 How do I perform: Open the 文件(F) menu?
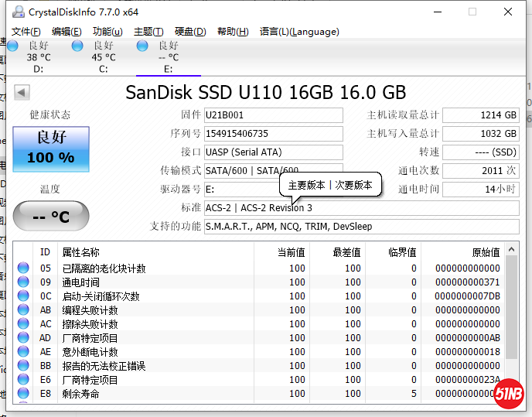[26, 32]
